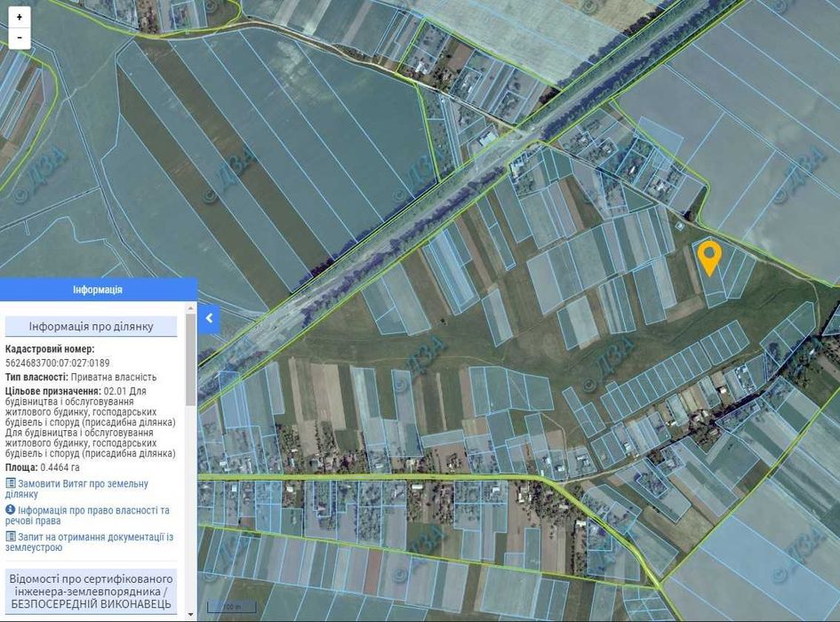Click the document icon beside Замовити Витяг

(x=10, y=483)
